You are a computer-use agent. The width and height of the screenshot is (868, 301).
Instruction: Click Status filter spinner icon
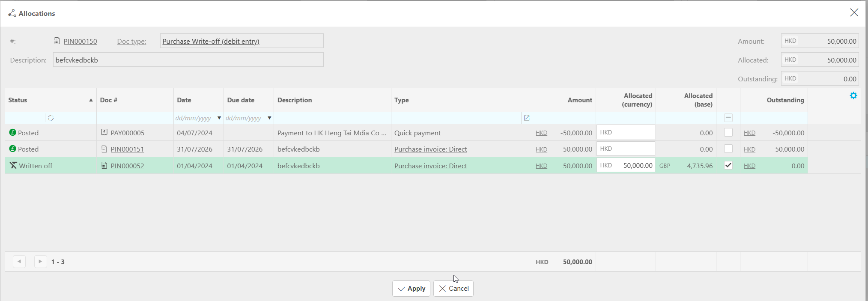pos(51,118)
